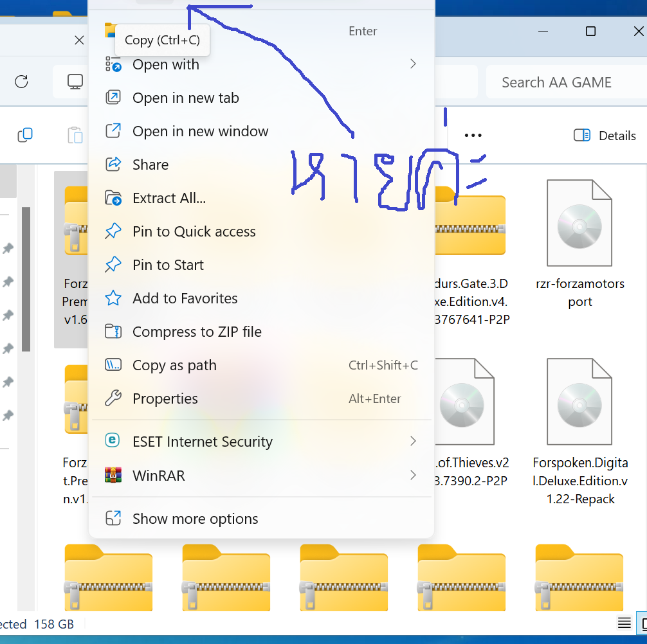Screen dimensions: 647x644
Task: Toggle the Details pane button
Action: [x=605, y=135]
